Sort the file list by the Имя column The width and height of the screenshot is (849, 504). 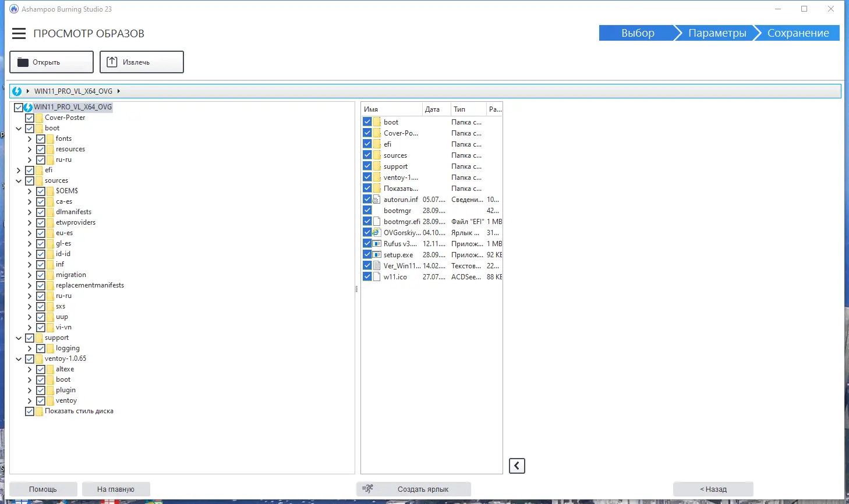click(392, 109)
